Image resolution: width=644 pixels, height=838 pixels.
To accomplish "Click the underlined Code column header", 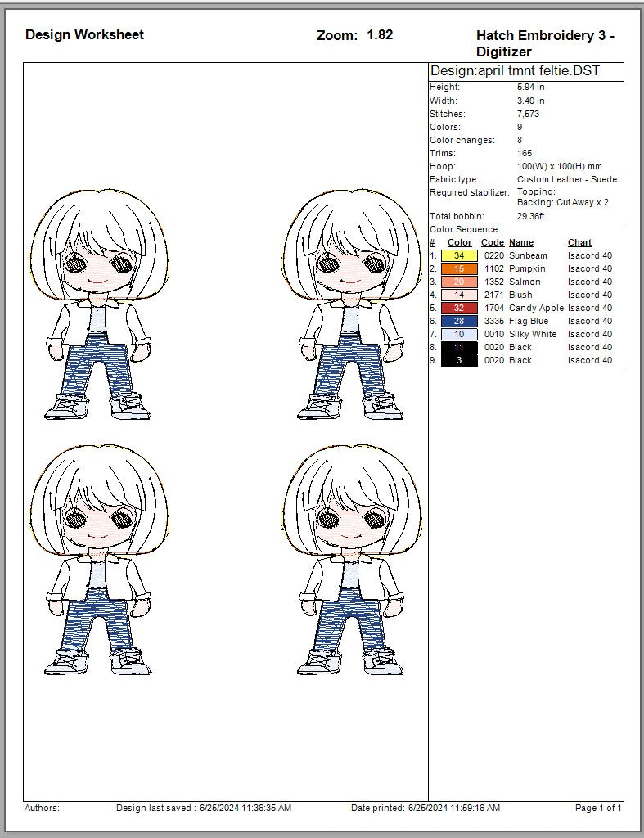I will pyautogui.click(x=492, y=242).
